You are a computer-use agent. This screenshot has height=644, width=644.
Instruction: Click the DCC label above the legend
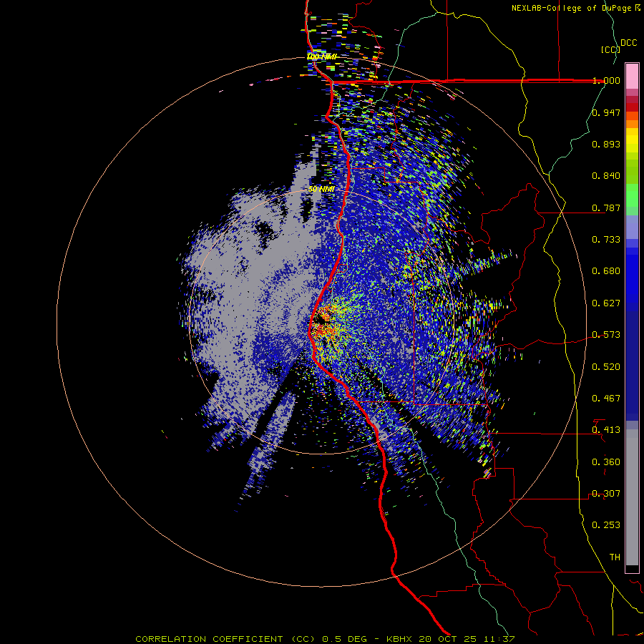pyautogui.click(x=629, y=43)
